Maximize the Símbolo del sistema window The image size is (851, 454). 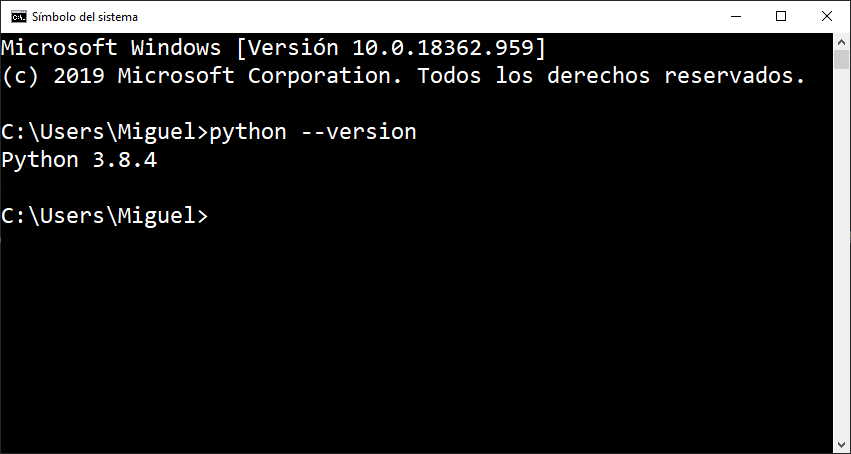point(781,17)
